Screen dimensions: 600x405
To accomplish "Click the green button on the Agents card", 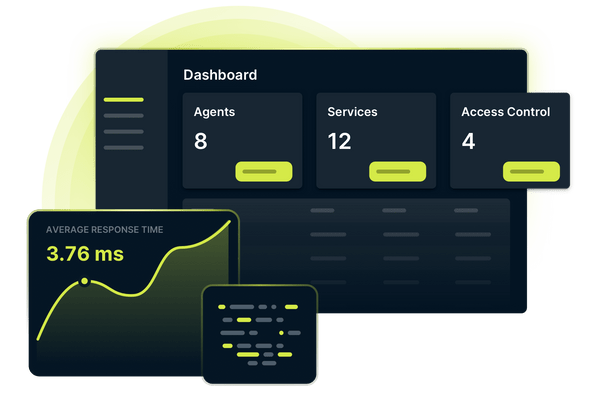I will tap(263, 171).
